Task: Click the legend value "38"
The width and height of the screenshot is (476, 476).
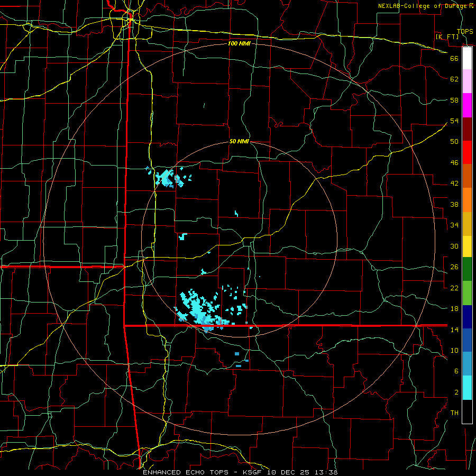Action: pyautogui.click(x=454, y=204)
